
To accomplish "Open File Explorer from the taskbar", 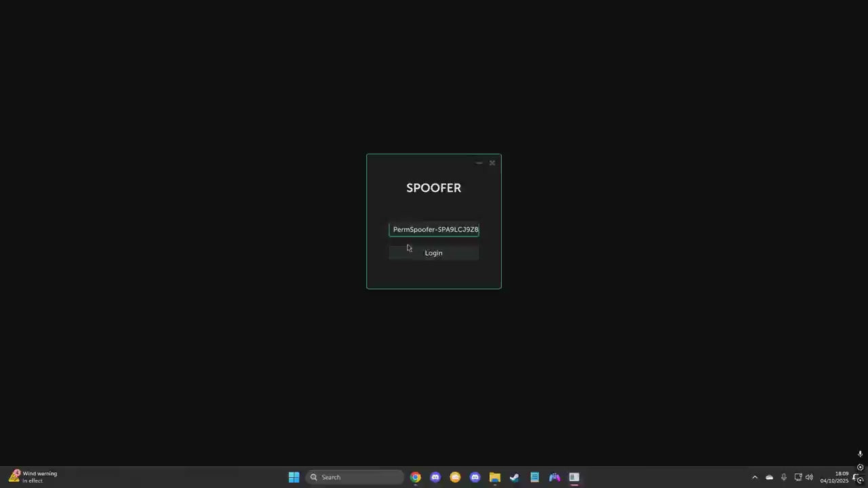I will coord(495,477).
